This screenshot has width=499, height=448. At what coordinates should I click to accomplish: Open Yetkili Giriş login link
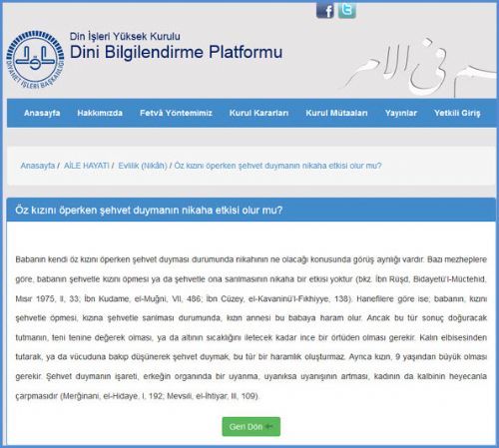(457, 113)
